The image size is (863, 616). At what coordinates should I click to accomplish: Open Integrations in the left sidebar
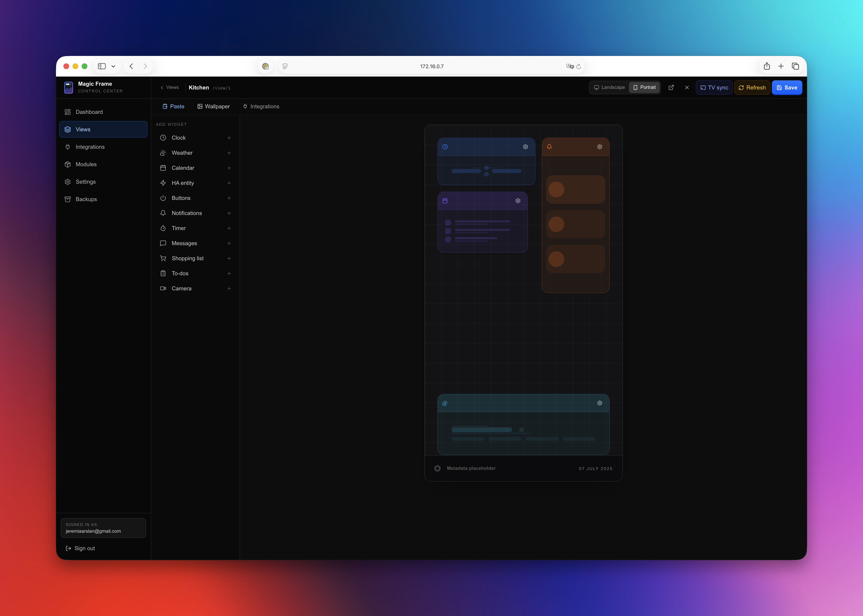point(103,147)
